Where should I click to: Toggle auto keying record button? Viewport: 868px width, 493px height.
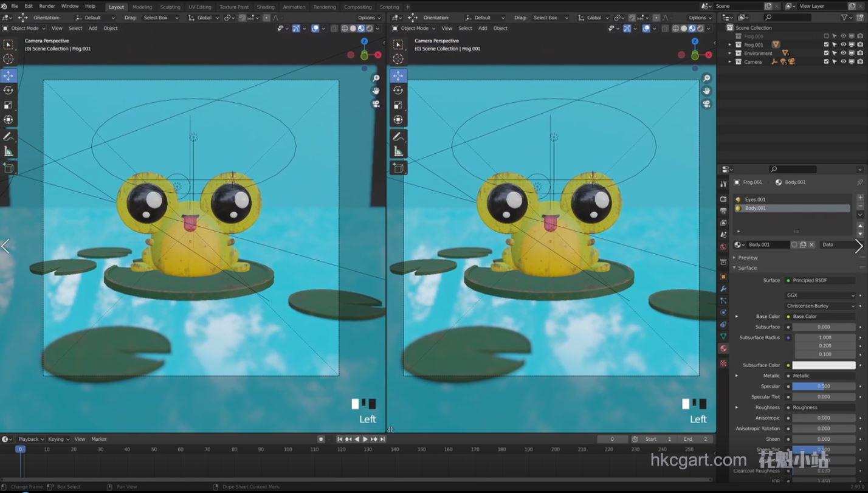click(x=321, y=439)
